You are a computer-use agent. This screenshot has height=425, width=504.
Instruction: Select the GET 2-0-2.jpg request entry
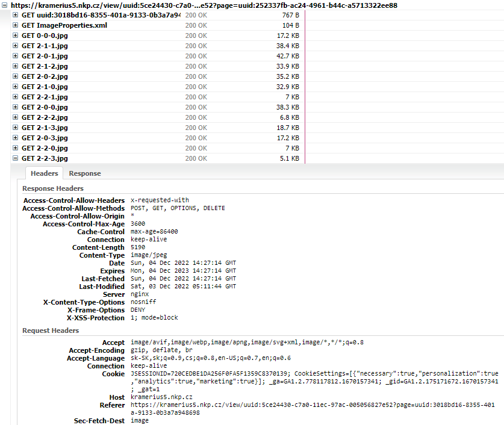45,76
